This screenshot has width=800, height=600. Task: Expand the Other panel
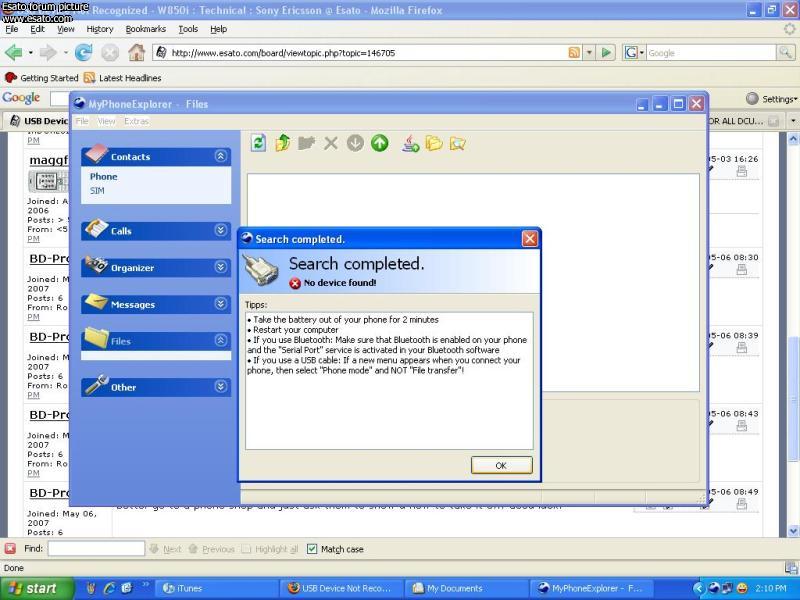click(x=220, y=386)
